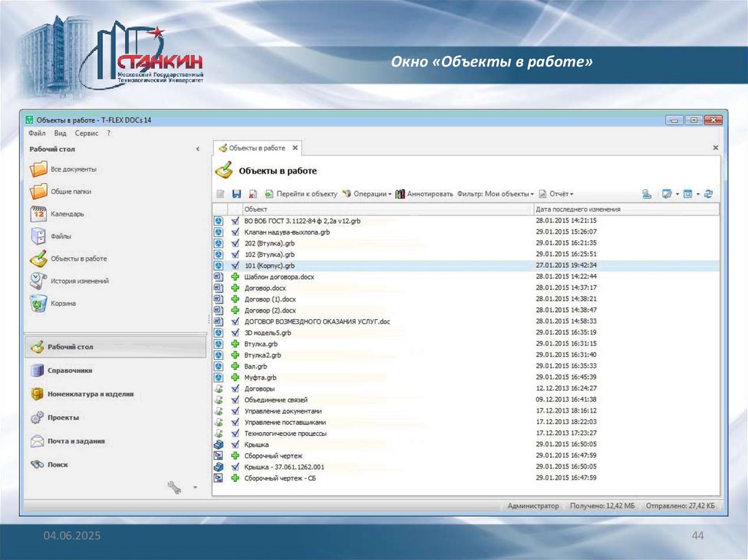Click the История изменений icon

point(38,281)
